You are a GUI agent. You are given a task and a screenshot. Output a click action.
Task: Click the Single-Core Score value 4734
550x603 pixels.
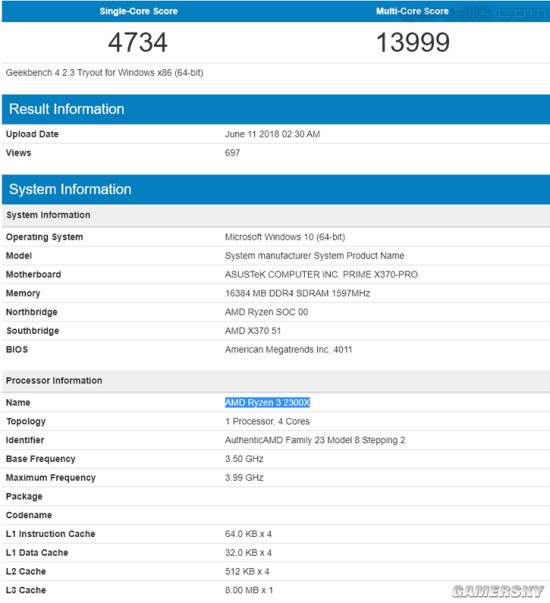(x=138, y=42)
